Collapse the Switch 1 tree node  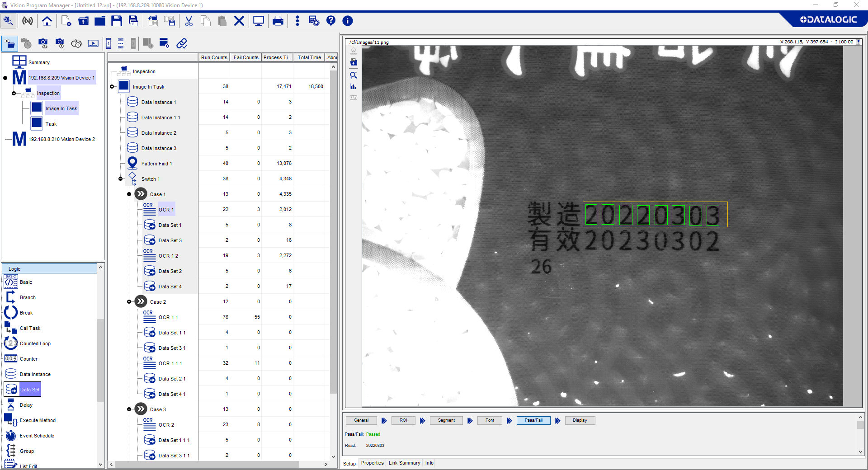[121, 179]
